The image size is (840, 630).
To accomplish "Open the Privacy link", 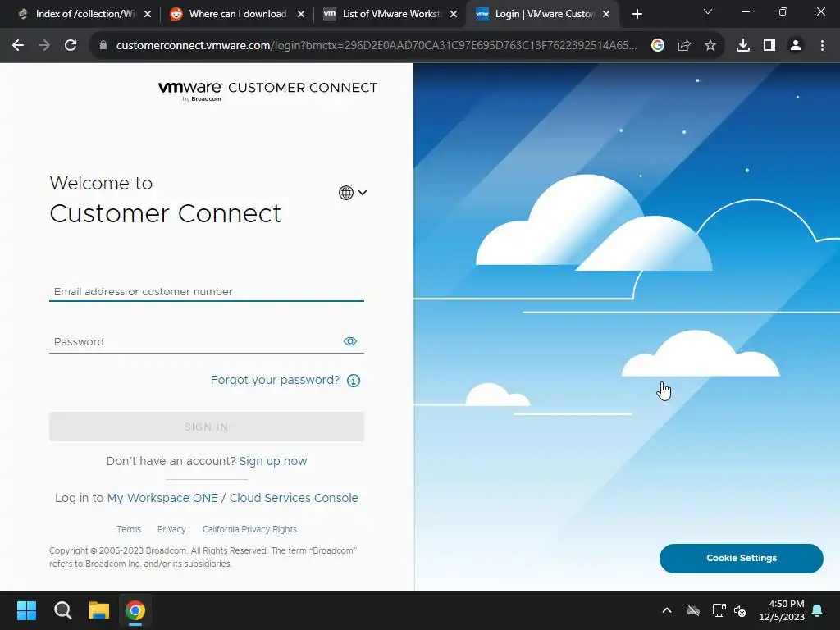I will pyautogui.click(x=171, y=529).
